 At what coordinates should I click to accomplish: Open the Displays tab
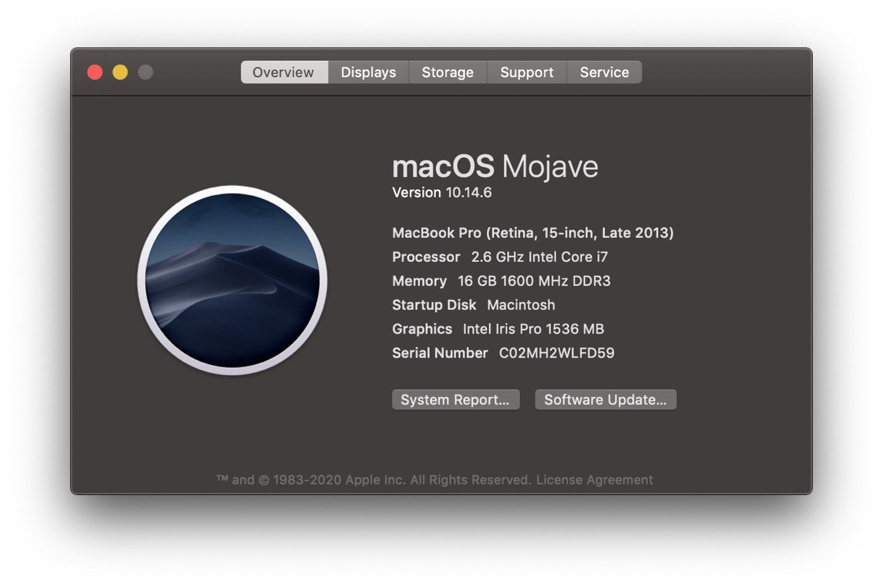[x=368, y=72]
